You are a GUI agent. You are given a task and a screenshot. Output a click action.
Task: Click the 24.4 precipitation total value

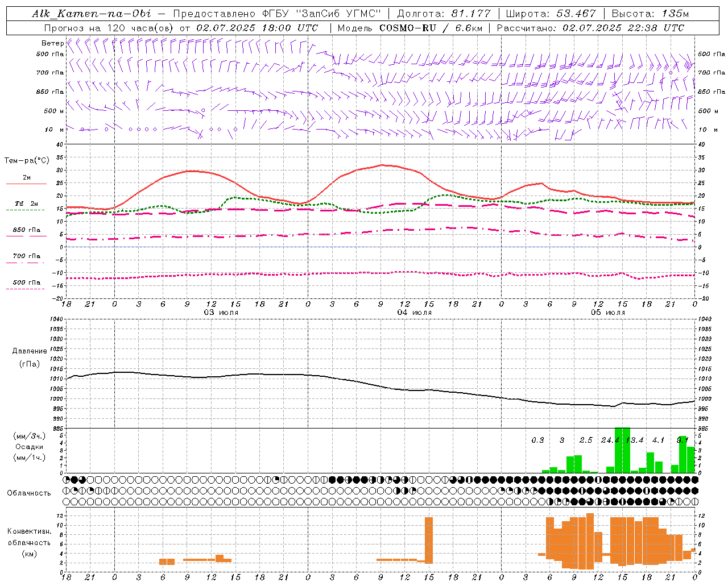pyautogui.click(x=610, y=440)
